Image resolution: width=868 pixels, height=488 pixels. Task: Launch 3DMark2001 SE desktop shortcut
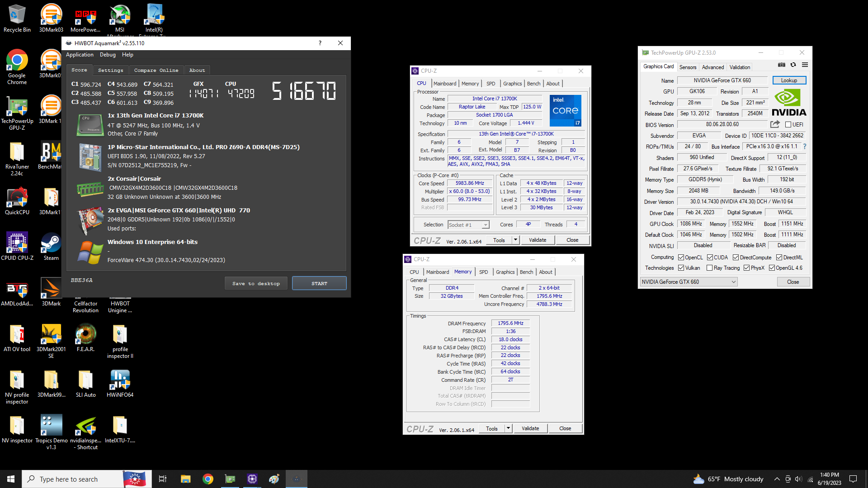pyautogui.click(x=51, y=341)
